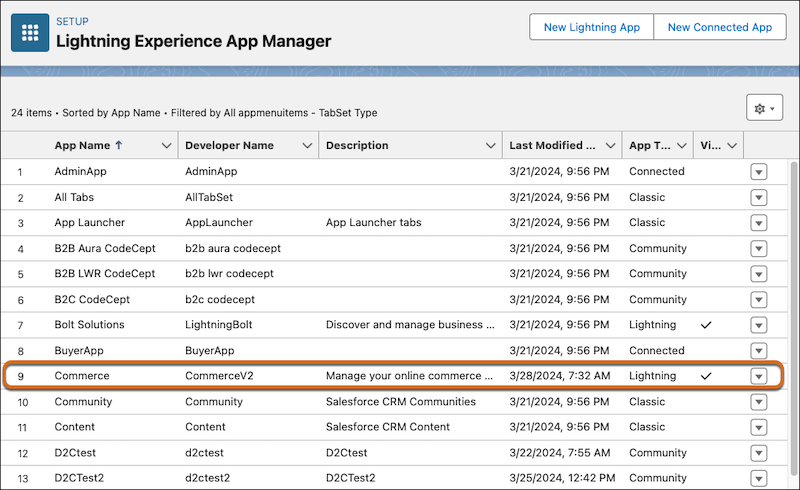This screenshot has width=800, height=490.
Task: Sort by Description column header
Action: click(x=357, y=145)
